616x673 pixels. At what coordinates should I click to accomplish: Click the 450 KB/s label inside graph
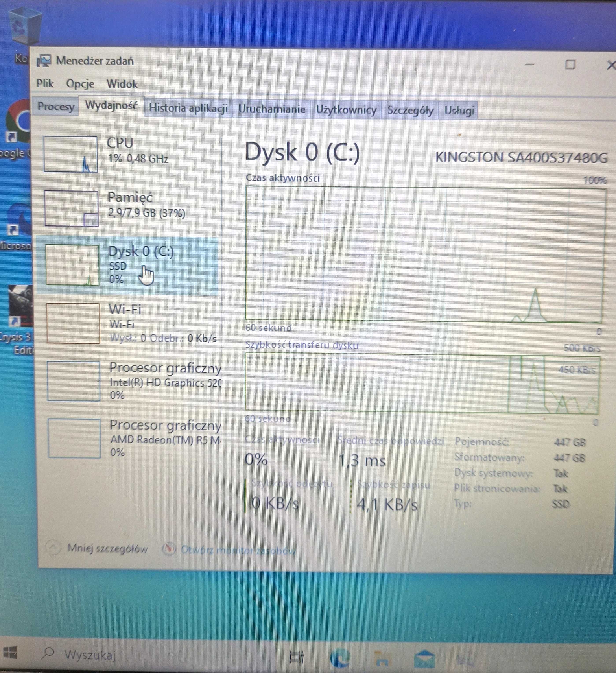(x=577, y=370)
